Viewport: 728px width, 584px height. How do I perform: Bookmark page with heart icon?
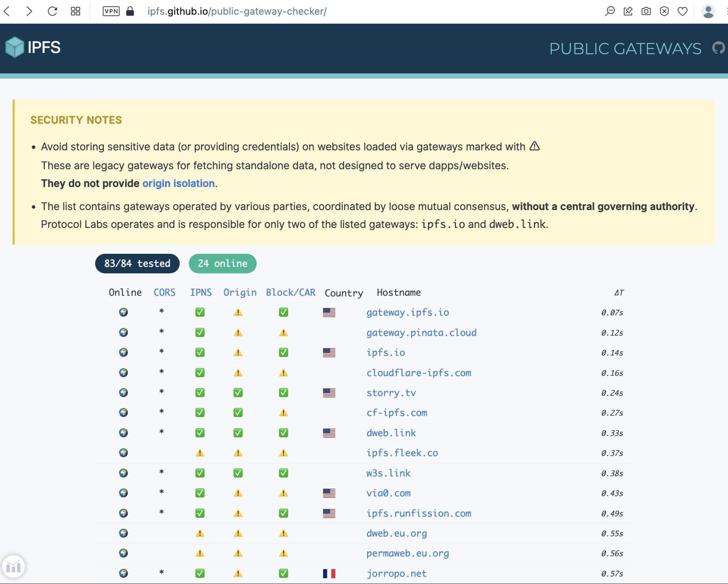coord(682,11)
